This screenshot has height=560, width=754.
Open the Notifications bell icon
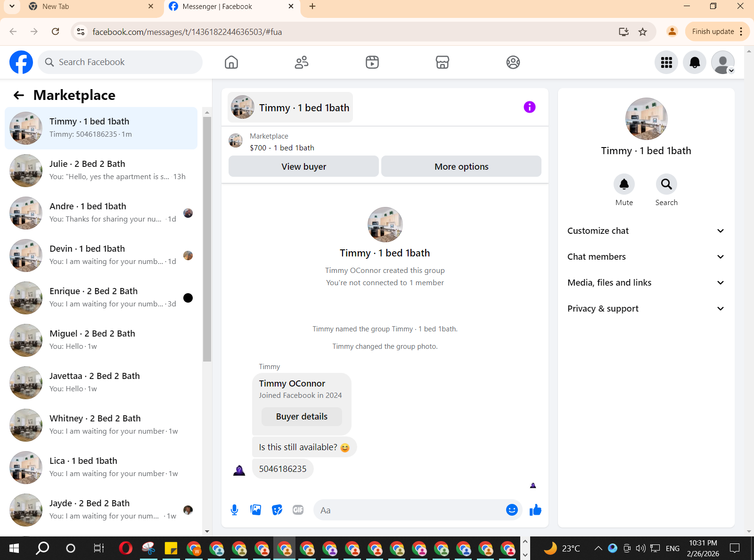(x=695, y=62)
